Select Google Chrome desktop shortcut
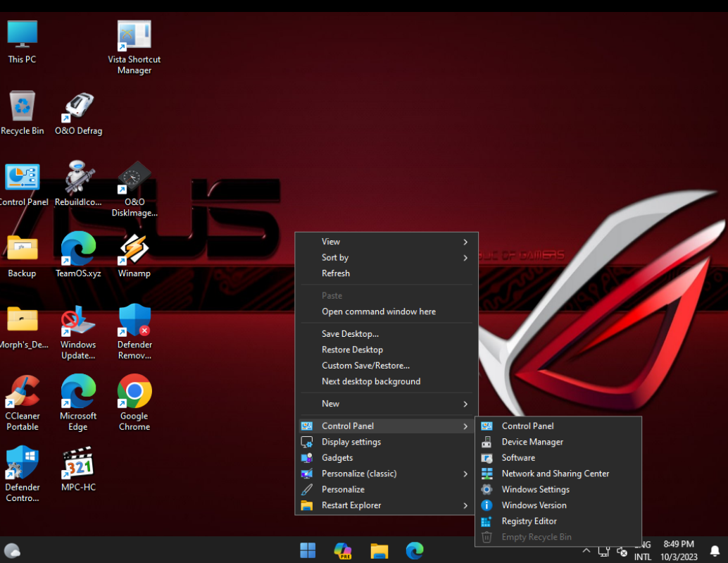Screen dimensions: 728x563 click(134, 403)
